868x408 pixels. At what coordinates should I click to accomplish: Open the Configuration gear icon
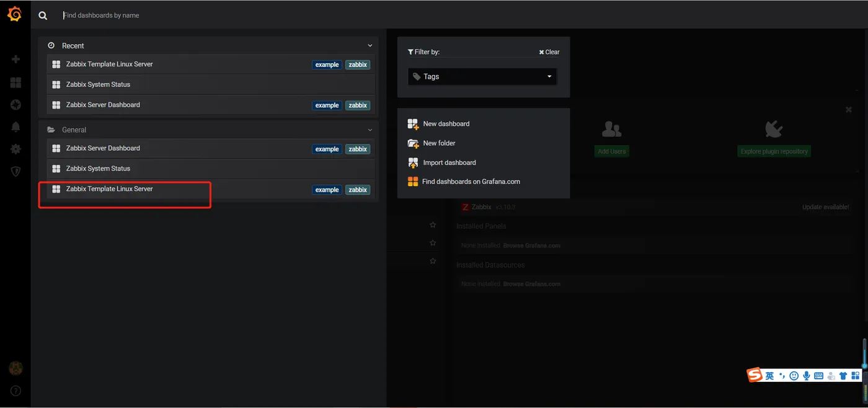tap(15, 149)
